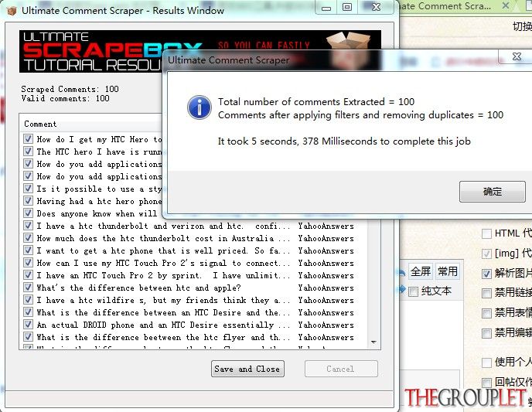This screenshot has width=532, height=412.
Task: Uncheck 'How much does the htc thunderbolt cost' row
Action: [28, 238]
